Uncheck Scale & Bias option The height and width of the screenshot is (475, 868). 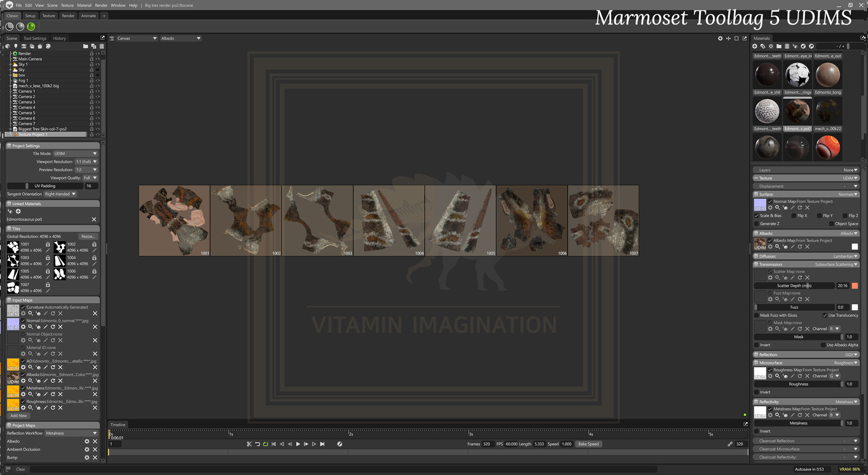(756, 216)
